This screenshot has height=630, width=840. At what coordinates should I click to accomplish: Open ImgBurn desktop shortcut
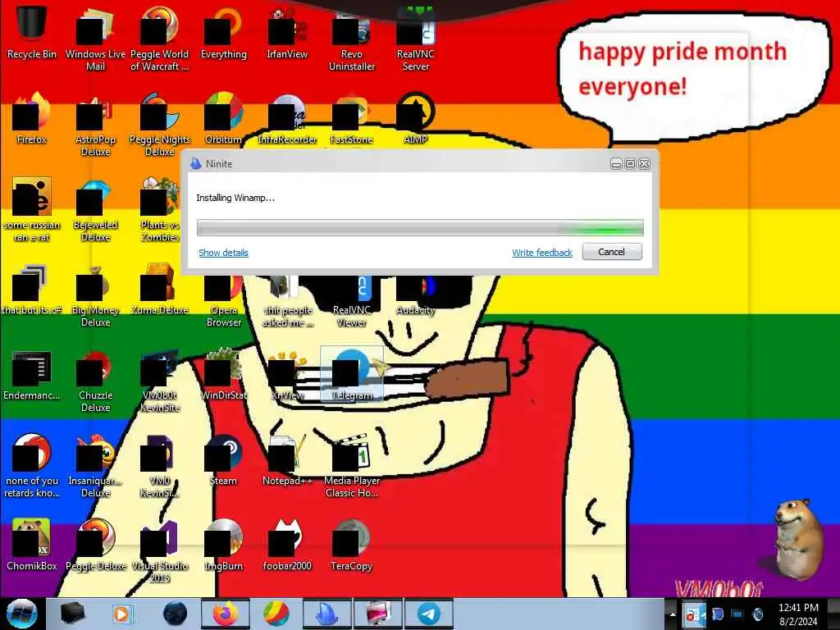pos(223,545)
